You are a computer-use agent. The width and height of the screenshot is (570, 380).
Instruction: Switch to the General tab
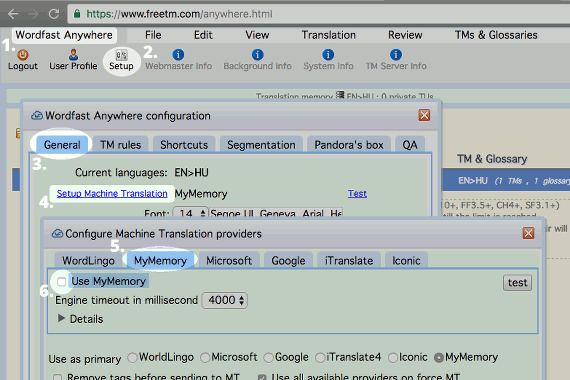[x=62, y=145]
